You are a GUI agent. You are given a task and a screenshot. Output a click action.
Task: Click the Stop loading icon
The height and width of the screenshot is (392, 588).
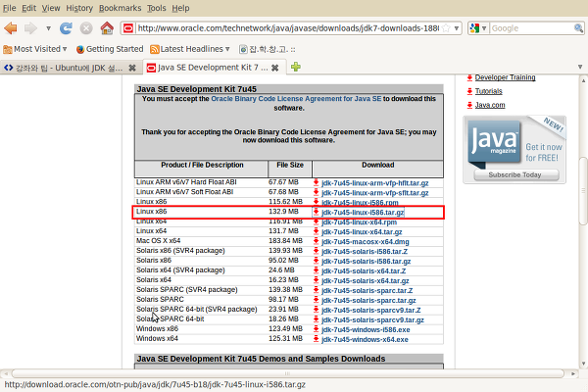coord(86,28)
